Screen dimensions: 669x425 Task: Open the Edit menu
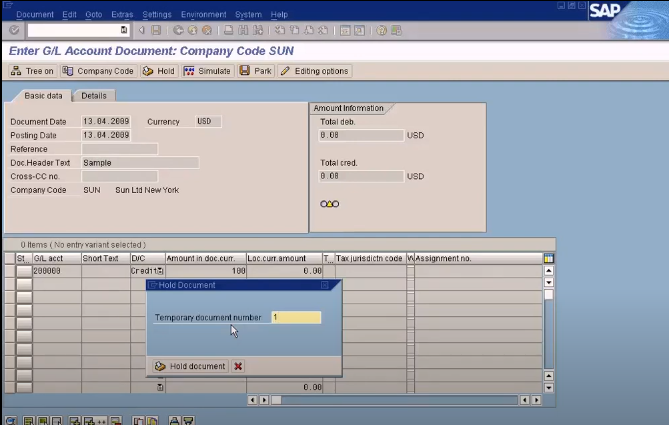(x=69, y=15)
